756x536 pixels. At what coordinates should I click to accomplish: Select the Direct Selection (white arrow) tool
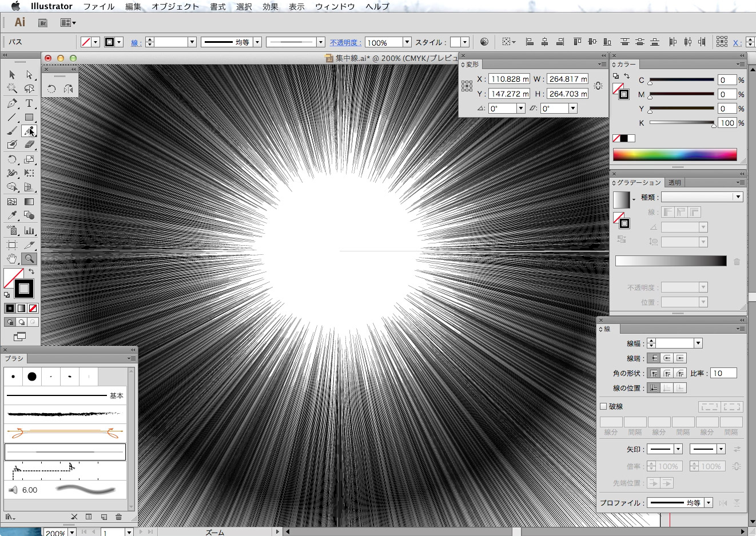(x=29, y=75)
